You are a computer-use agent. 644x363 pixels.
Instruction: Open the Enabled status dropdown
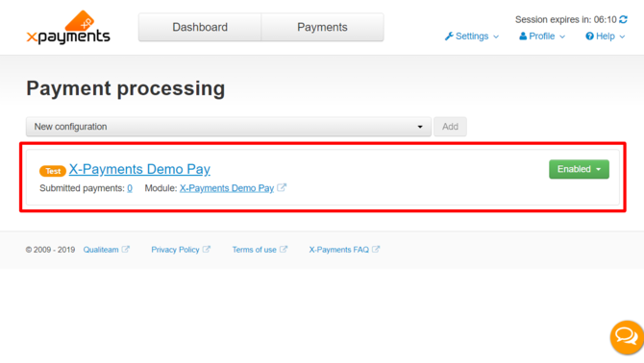pos(579,169)
